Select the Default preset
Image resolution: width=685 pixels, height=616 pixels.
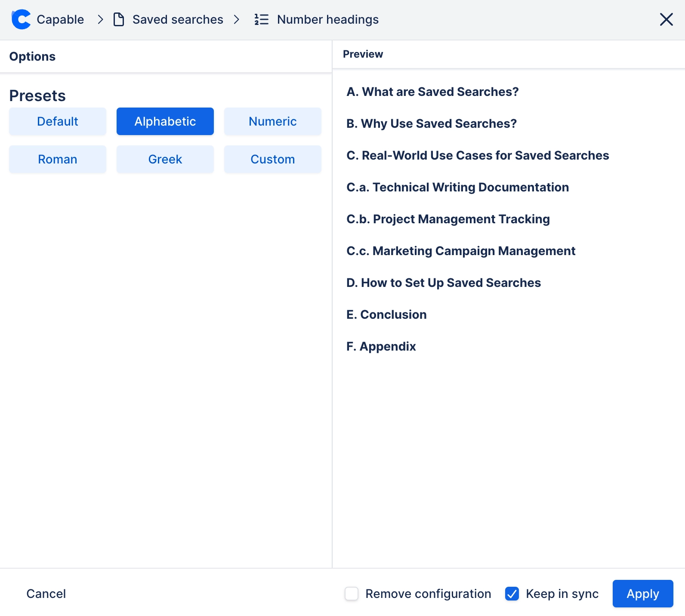58,121
